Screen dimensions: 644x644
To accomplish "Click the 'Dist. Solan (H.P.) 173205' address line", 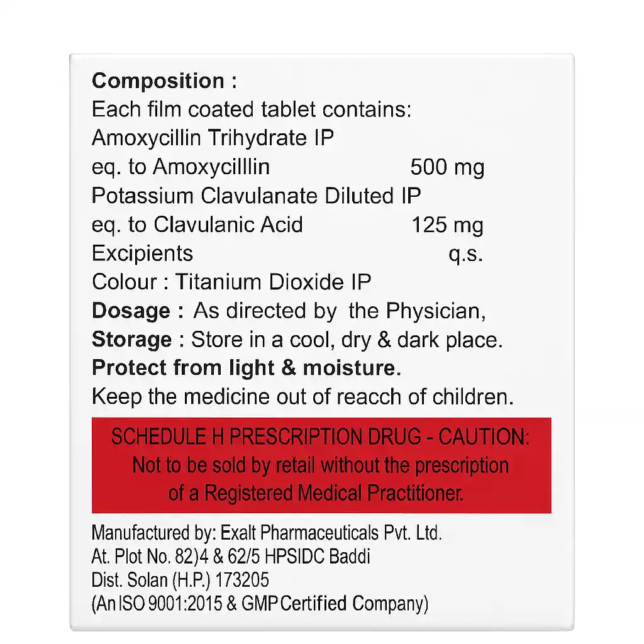I will tap(180, 580).
